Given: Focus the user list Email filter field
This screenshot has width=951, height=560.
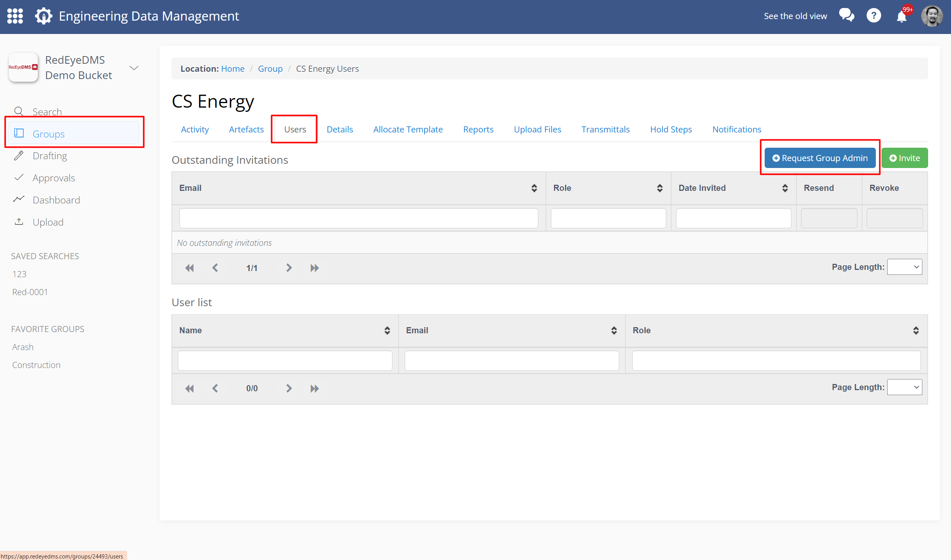Looking at the screenshot, I should [x=512, y=360].
